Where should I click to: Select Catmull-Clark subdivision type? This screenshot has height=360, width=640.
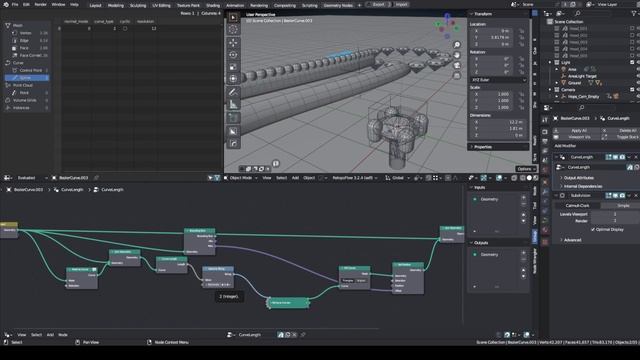click(x=577, y=205)
